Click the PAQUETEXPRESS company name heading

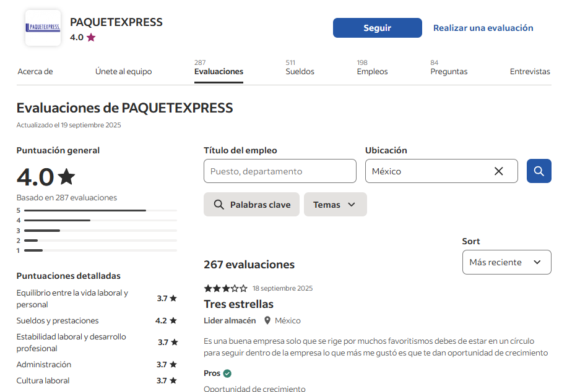pyautogui.click(x=116, y=22)
